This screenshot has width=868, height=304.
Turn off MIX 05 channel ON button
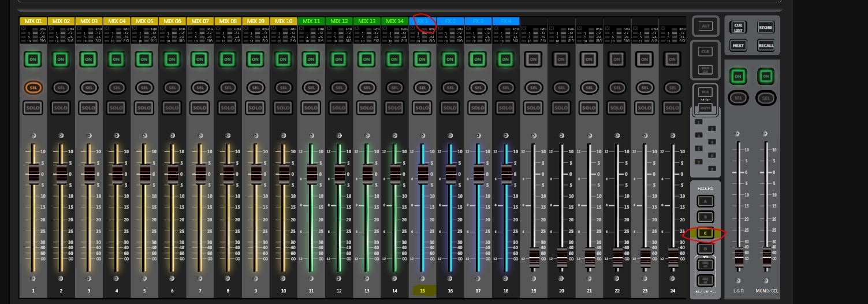144,59
